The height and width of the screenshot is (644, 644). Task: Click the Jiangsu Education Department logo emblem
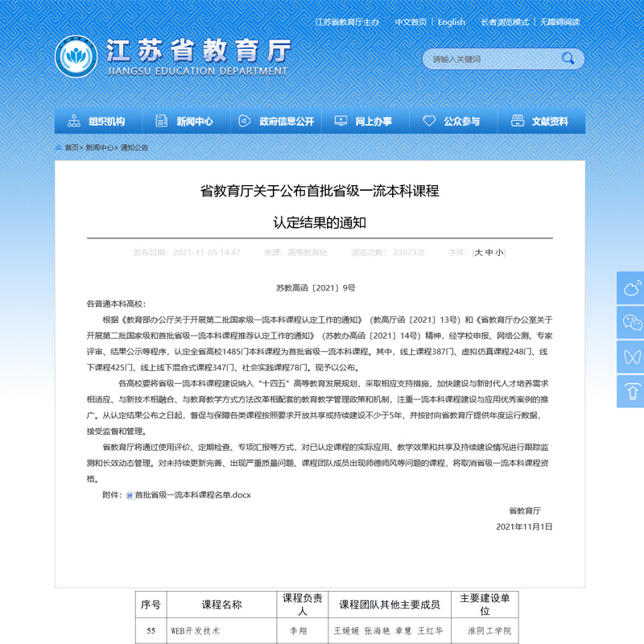(76, 56)
